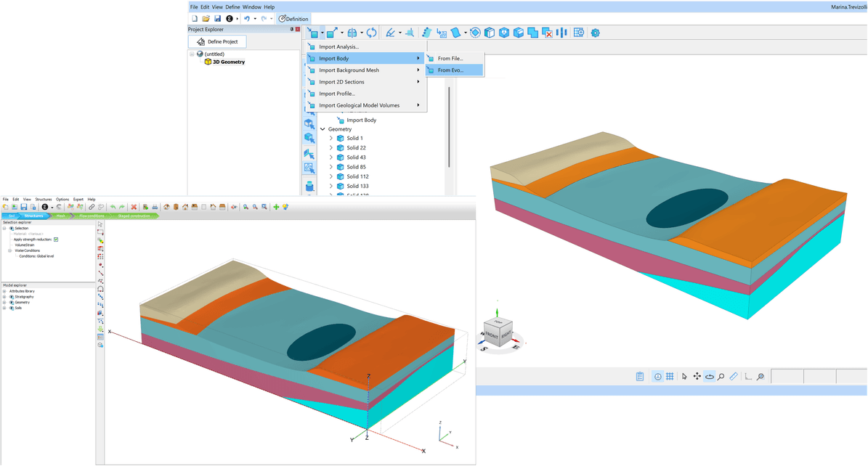Select From File... in the submenu
The image size is (868, 466).
(455, 58)
